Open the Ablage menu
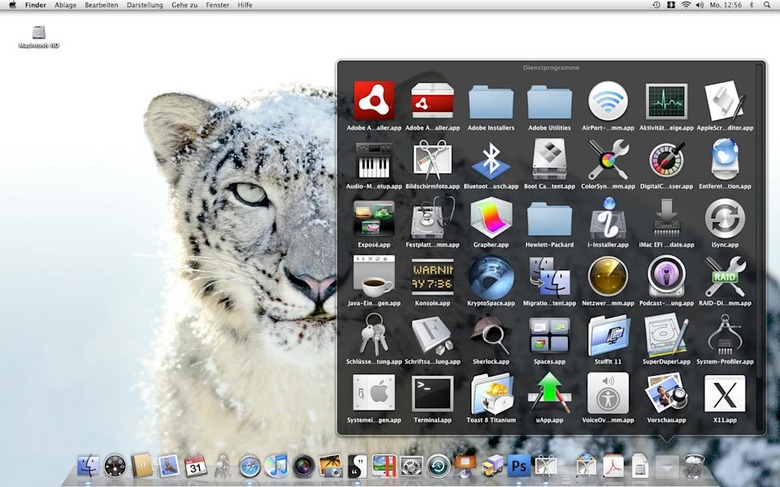The width and height of the screenshot is (780, 487). coord(65,5)
